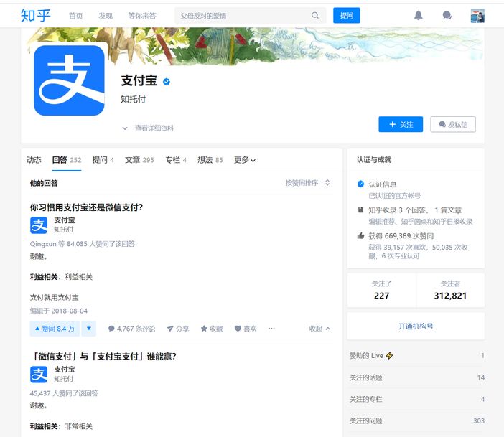
Task: Upvote with 赞同 8.4 万 button
Action: point(55,329)
